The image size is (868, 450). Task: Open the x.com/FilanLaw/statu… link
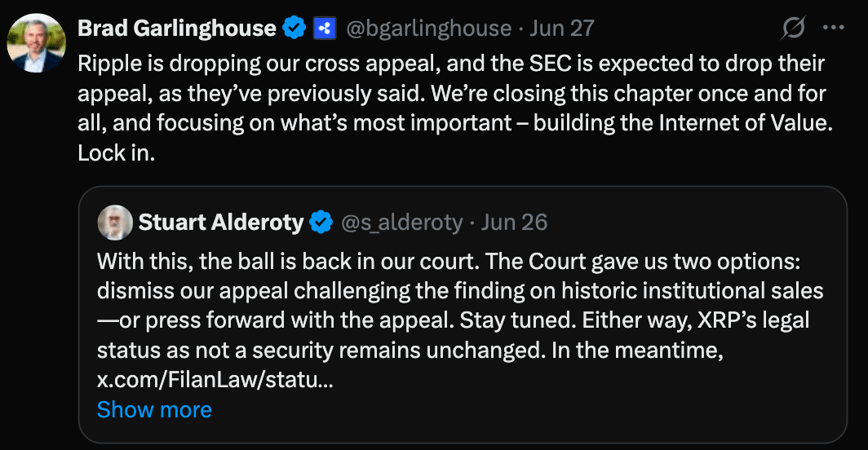tap(215, 380)
